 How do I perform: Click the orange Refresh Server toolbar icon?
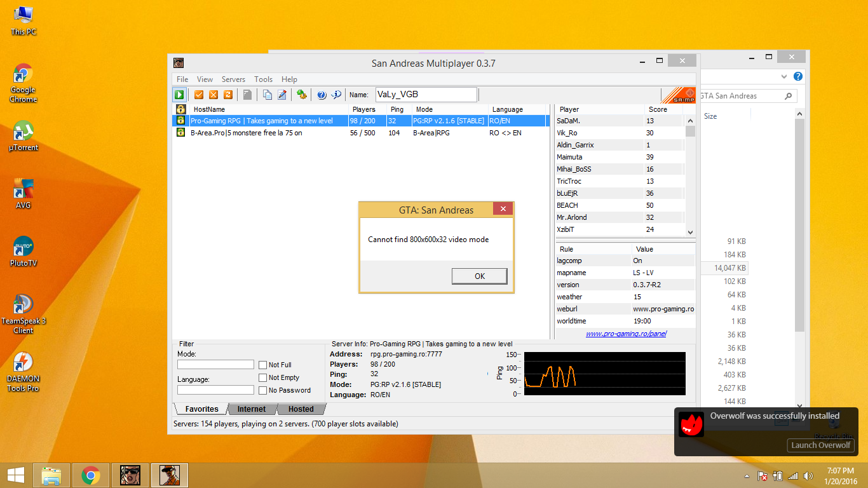tap(227, 95)
